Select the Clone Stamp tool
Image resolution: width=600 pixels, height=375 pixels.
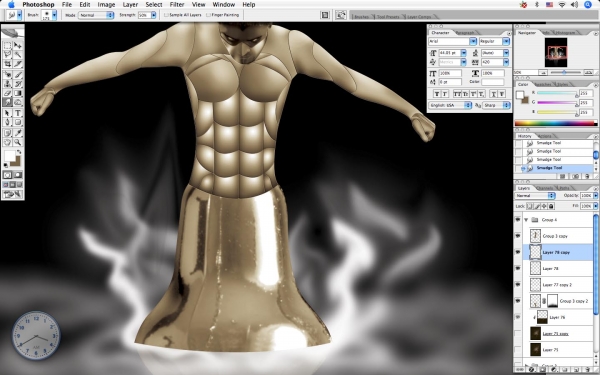[7, 84]
